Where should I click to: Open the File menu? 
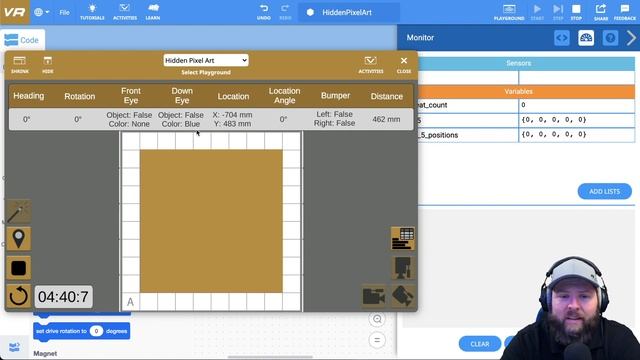tap(64, 13)
